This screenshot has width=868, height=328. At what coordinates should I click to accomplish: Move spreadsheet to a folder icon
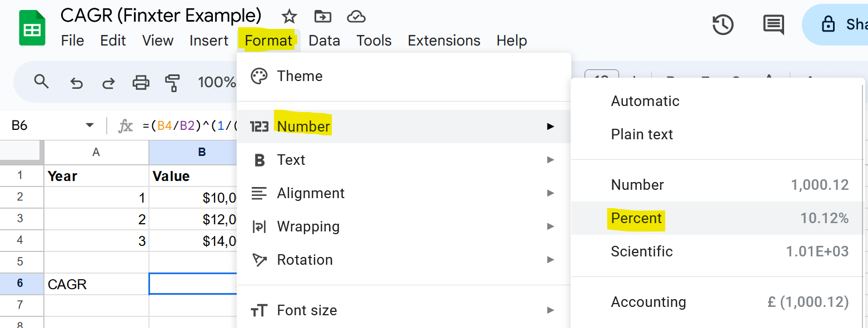pos(323,16)
